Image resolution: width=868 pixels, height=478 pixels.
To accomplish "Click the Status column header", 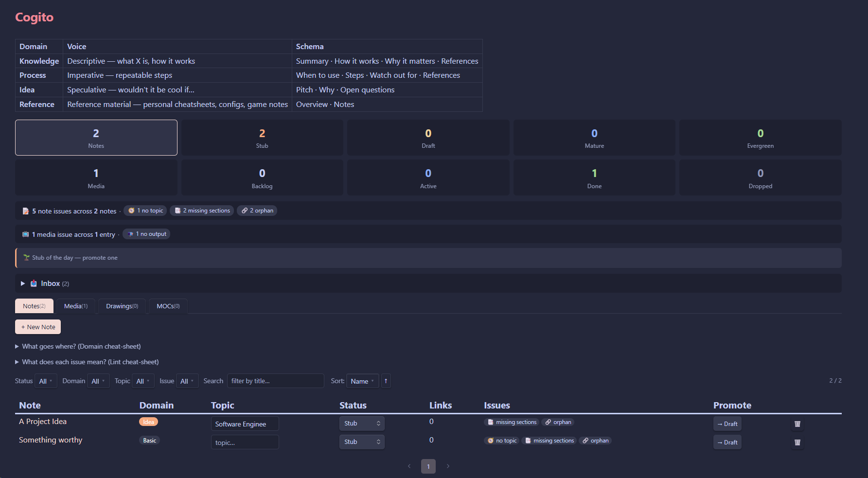I will (x=353, y=405).
